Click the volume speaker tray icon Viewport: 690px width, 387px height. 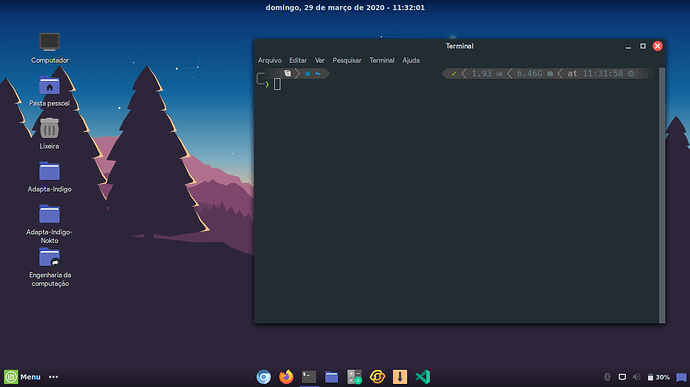[636, 377]
